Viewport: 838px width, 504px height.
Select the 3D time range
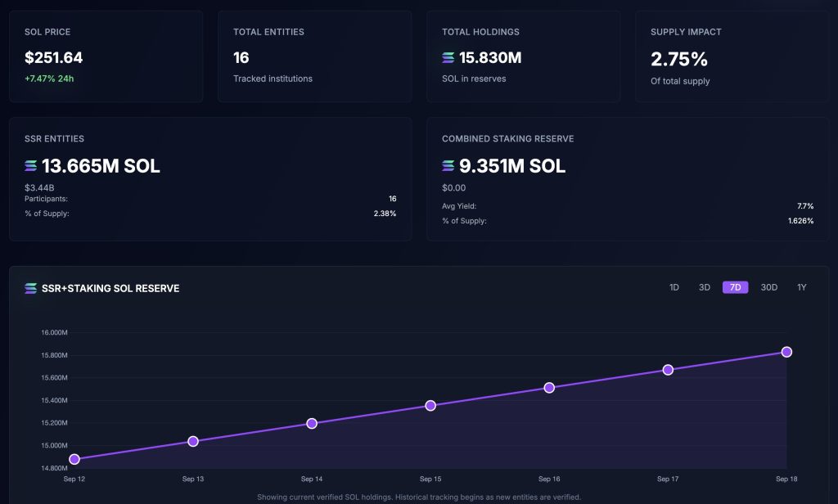[x=704, y=287]
